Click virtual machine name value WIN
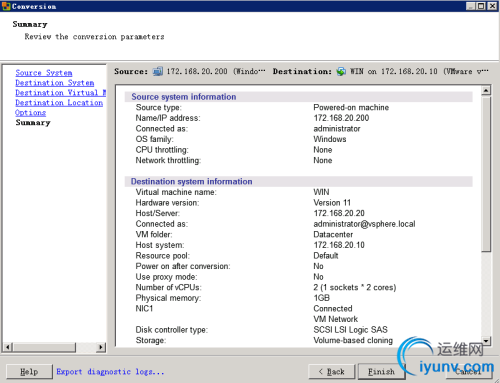500x383 pixels. tap(321, 192)
